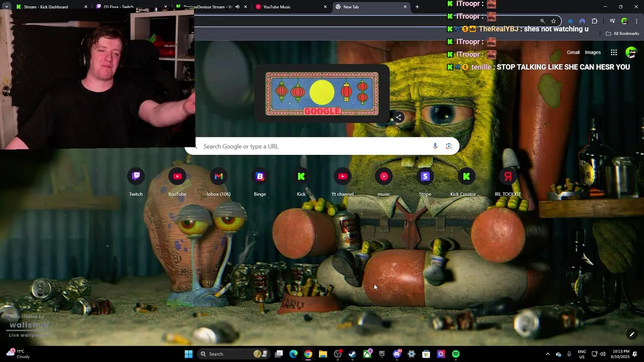Viewport: 644px width, 362px height.
Task: Open Xbox app from taskbar
Action: click(367, 354)
